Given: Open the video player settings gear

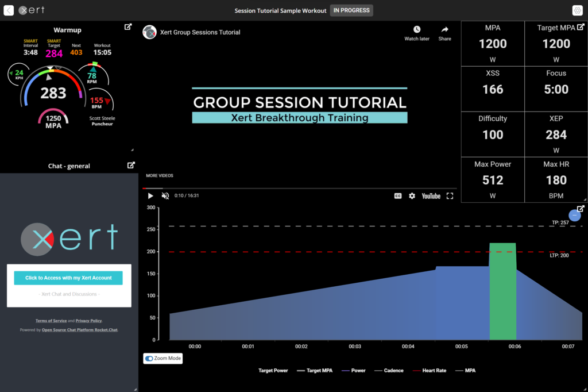Looking at the screenshot, I should click(x=412, y=195).
